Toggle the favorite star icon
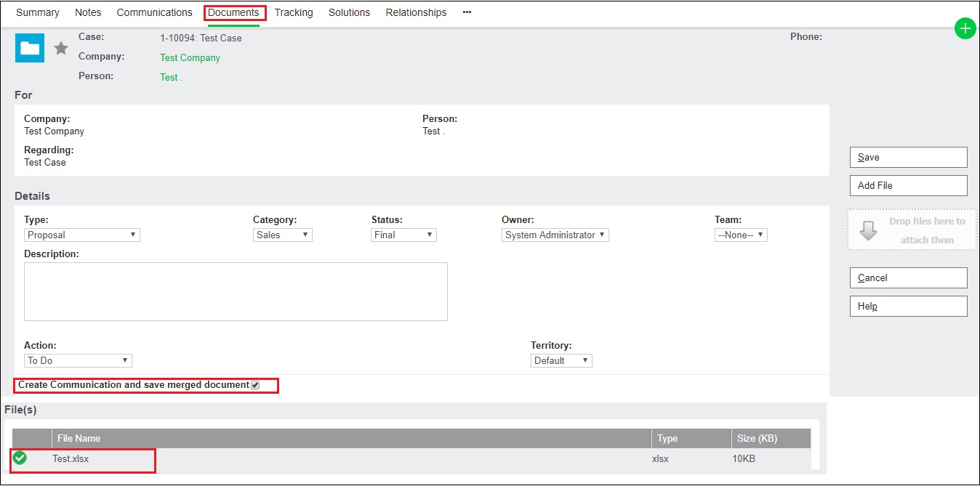The width and height of the screenshot is (980, 486). 61,48
